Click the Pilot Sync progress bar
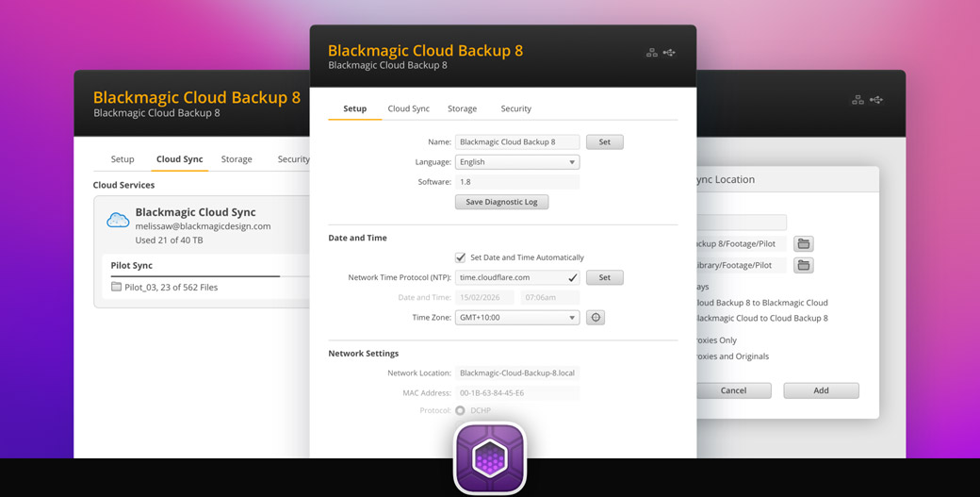This screenshot has height=497, width=980. pos(210,276)
